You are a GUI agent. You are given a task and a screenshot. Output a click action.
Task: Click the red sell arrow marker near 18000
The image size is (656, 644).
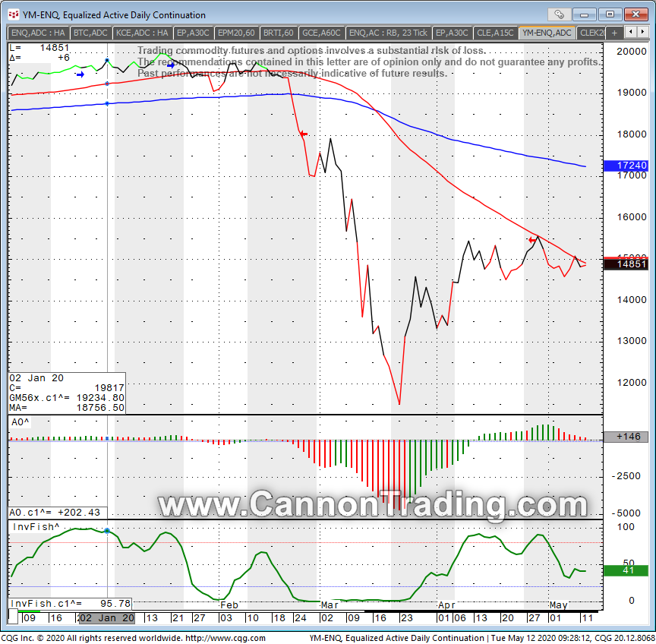coord(304,134)
